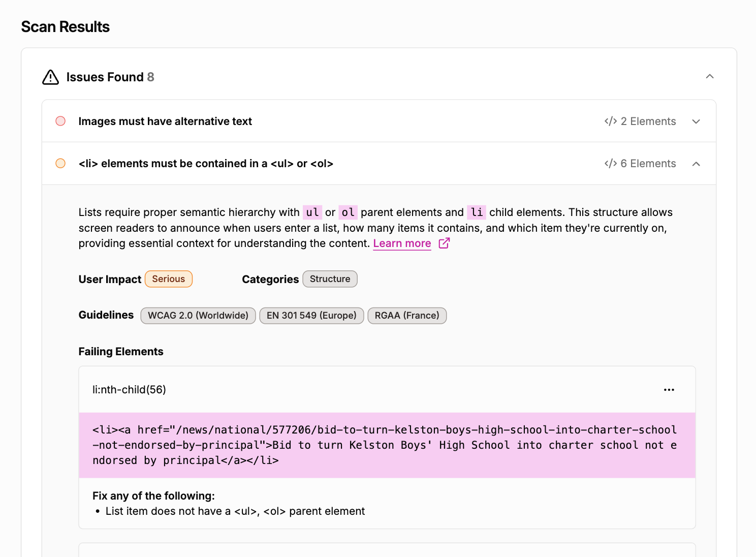Screen dimensions: 756x557
Task: Select the 'RGAA (France)' guideline tag
Action: [407, 316]
